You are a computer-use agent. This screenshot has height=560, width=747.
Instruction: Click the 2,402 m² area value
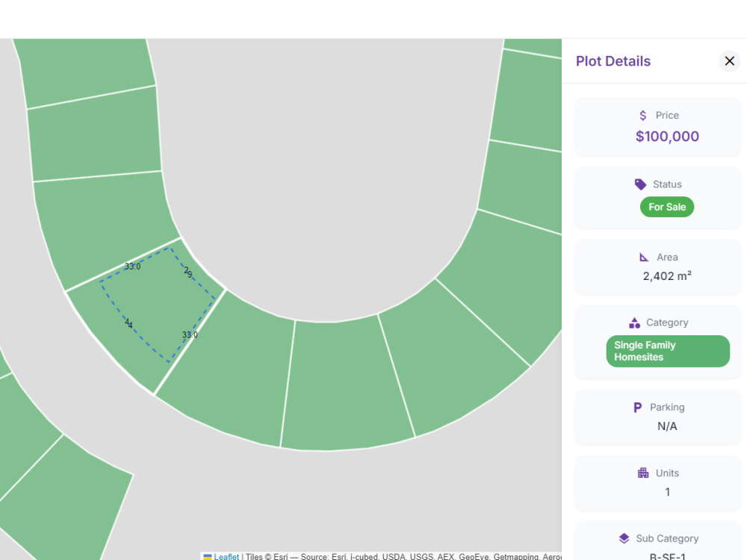coord(667,276)
